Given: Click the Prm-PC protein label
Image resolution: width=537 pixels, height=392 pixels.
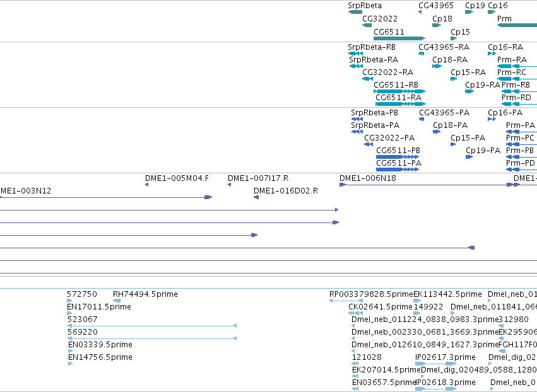Looking at the screenshot, I should coord(520,138).
